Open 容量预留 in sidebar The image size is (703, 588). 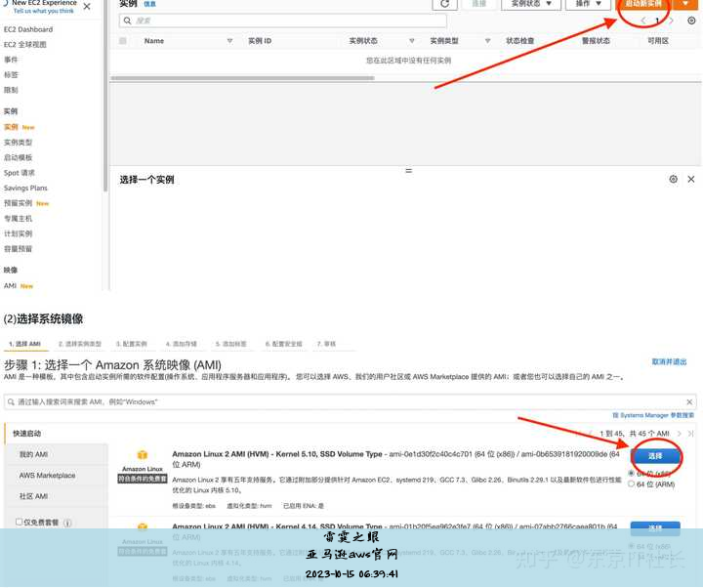(18, 249)
